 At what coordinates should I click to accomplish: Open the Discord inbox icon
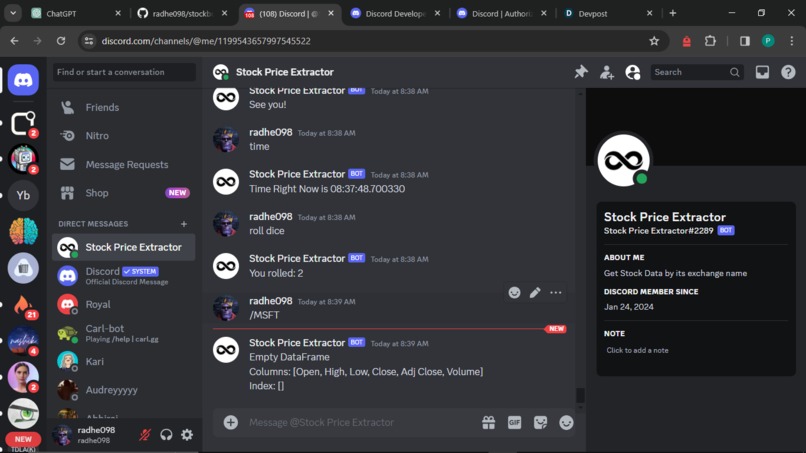pyautogui.click(x=762, y=72)
